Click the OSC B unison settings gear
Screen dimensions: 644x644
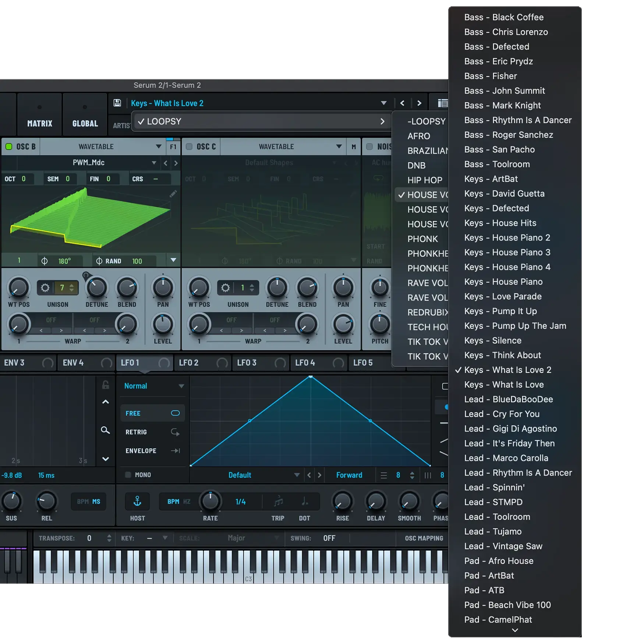[x=45, y=288]
